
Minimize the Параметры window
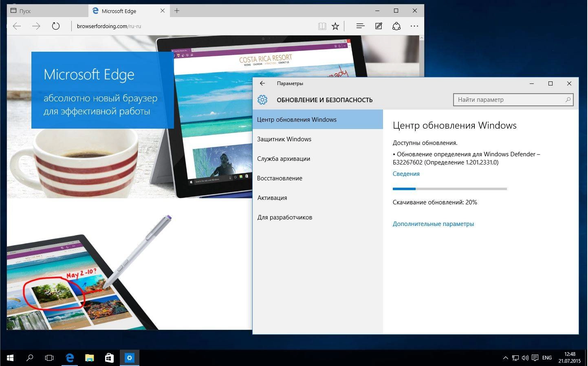click(532, 83)
